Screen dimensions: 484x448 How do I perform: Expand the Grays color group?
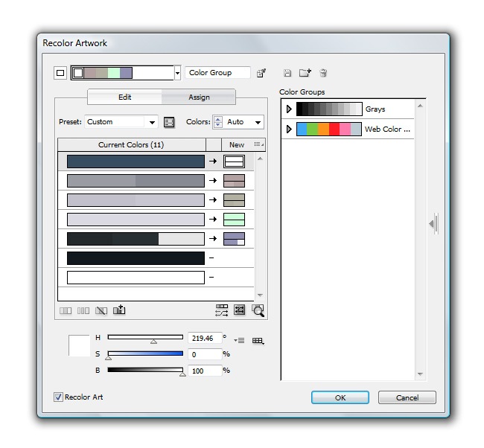pyautogui.click(x=289, y=109)
